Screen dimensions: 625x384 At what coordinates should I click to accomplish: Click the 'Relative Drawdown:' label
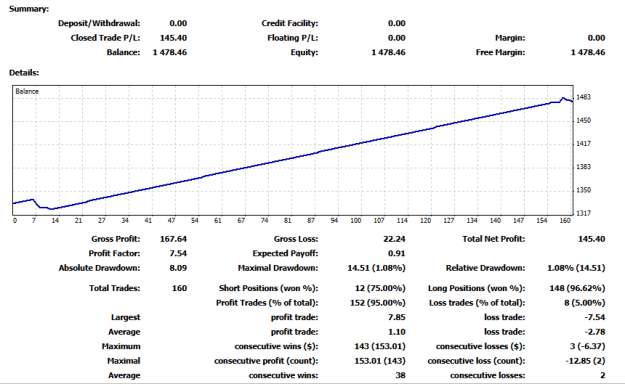[485, 268]
